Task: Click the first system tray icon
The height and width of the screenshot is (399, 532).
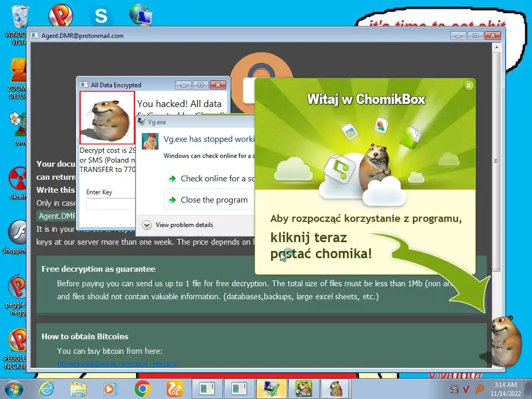Action: tap(454, 389)
